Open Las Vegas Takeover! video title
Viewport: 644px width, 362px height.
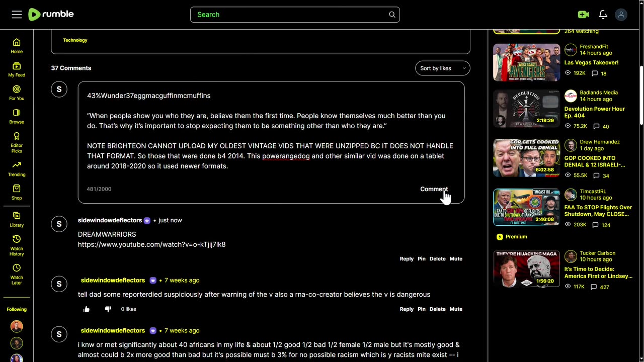tap(591, 63)
